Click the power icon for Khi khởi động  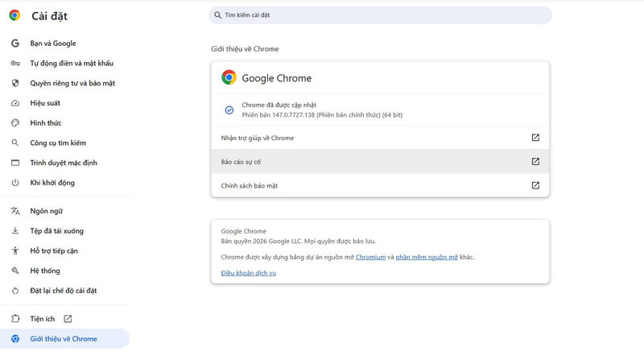coord(15,183)
